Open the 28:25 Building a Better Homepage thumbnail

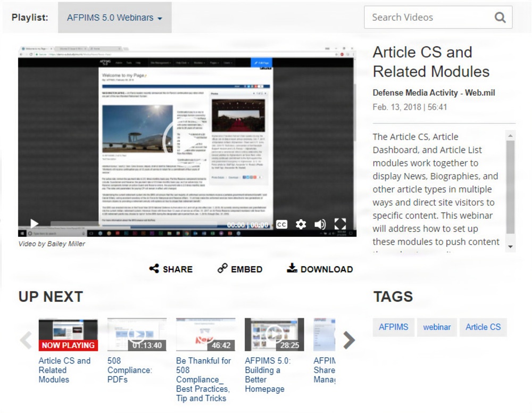tap(275, 334)
